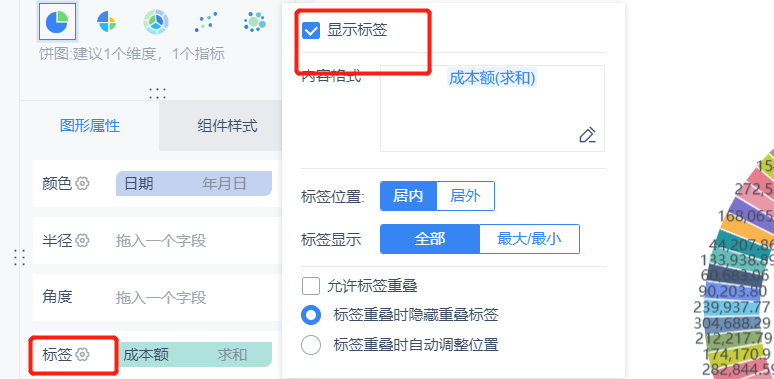Open the 成本额 求和 field dropdown
This screenshot has height=379, width=774.
[x=194, y=354]
